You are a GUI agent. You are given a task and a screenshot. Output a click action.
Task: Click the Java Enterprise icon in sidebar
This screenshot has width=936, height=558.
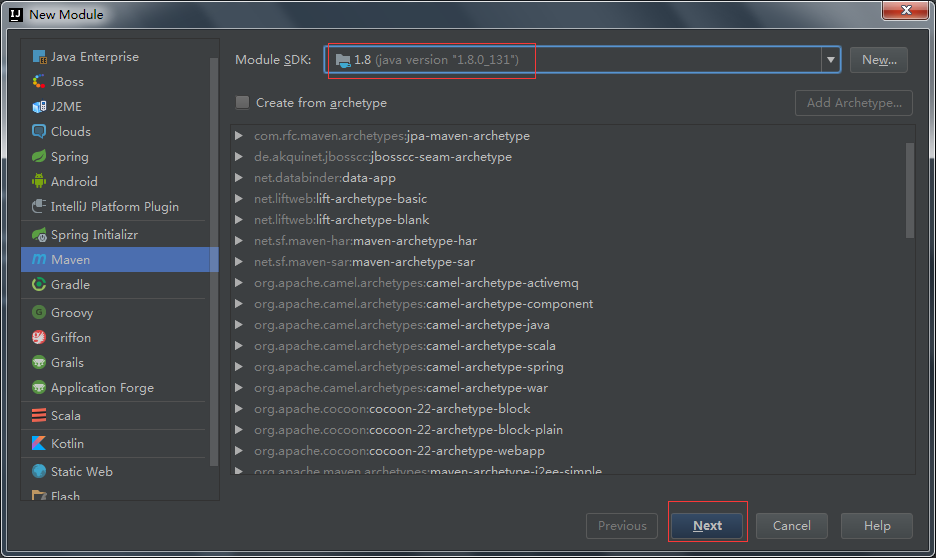pos(39,57)
